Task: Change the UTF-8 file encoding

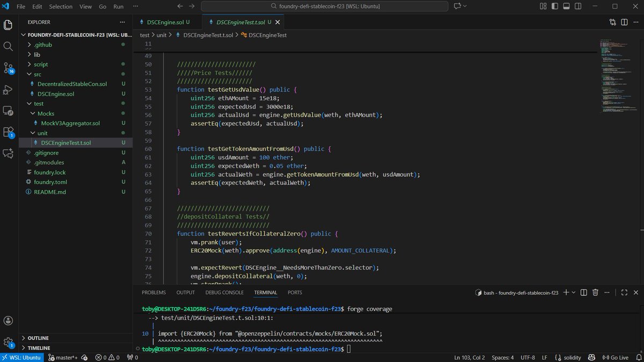Action: coord(527,357)
